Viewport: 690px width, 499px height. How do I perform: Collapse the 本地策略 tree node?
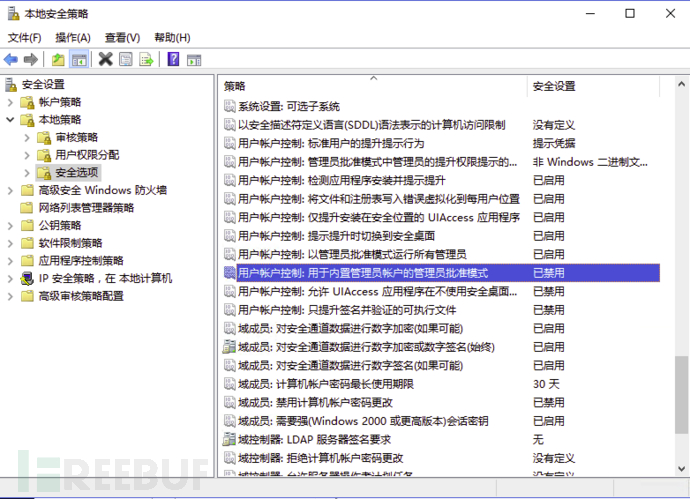click(x=11, y=120)
